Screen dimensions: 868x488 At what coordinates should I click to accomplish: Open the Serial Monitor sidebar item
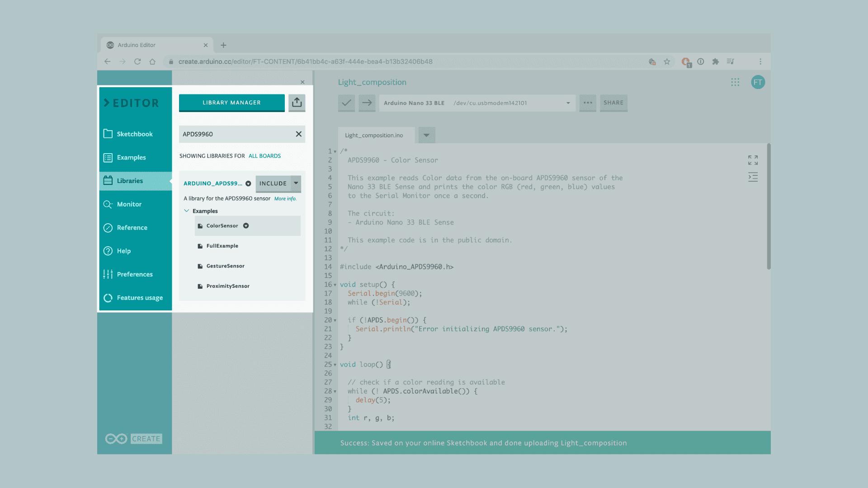(129, 204)
